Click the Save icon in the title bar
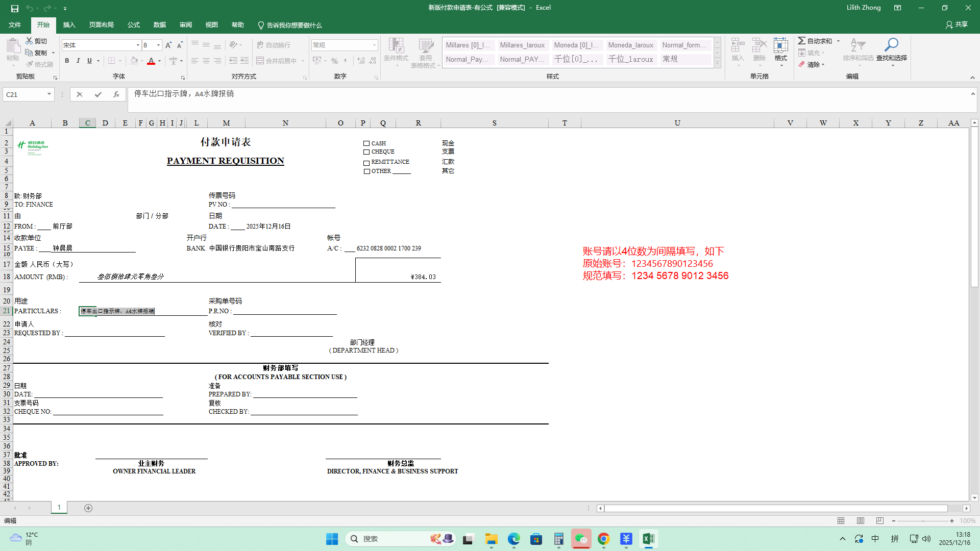This screenshot has height=551, width=980. [x=14, y=8]
